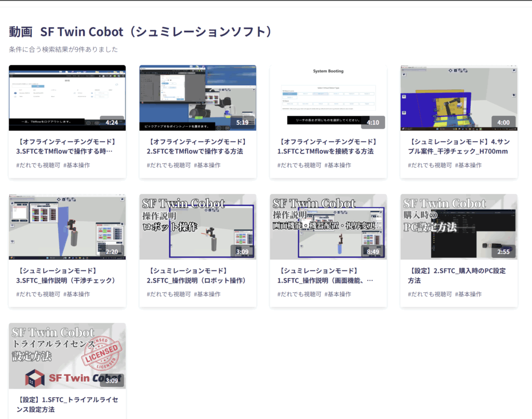Viewport: 532px width, 419px height.
Task: Choose #基本操作 under 操作説明（画面機能、…
Action: click(338, 294)
